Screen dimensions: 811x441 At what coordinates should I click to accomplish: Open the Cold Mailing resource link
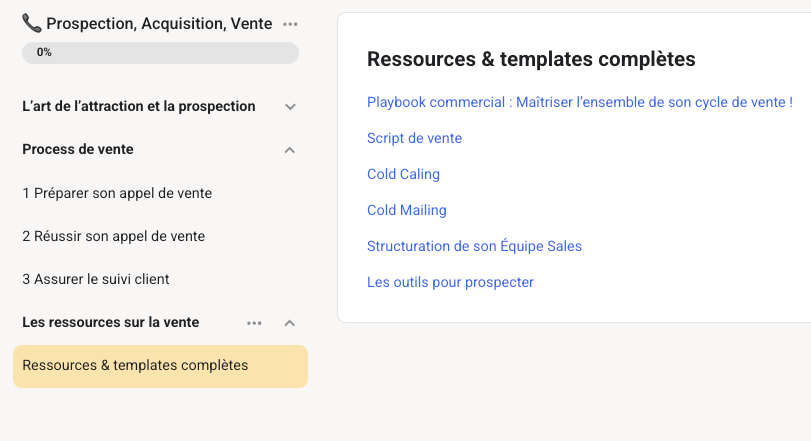(x=406, y=210)
